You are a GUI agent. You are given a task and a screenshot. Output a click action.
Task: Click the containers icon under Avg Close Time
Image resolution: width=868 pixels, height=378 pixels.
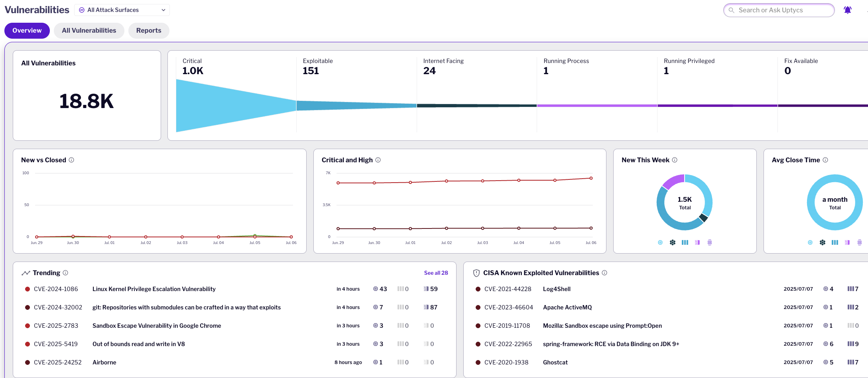(x=835, y=242)
